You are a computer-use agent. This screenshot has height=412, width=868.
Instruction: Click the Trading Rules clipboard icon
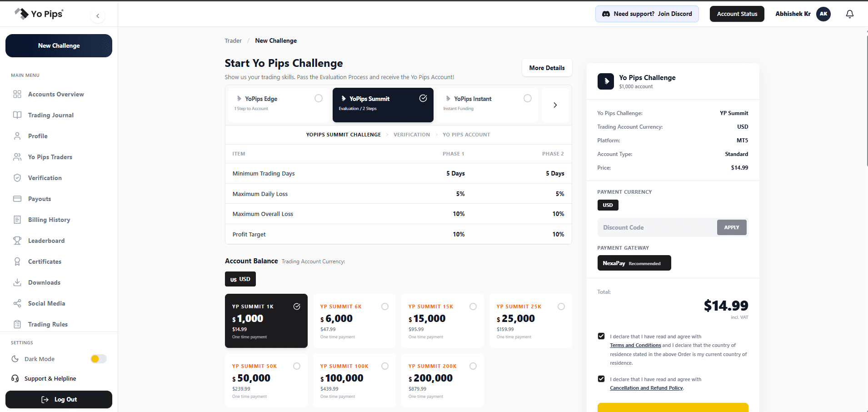tap(17, 324)
